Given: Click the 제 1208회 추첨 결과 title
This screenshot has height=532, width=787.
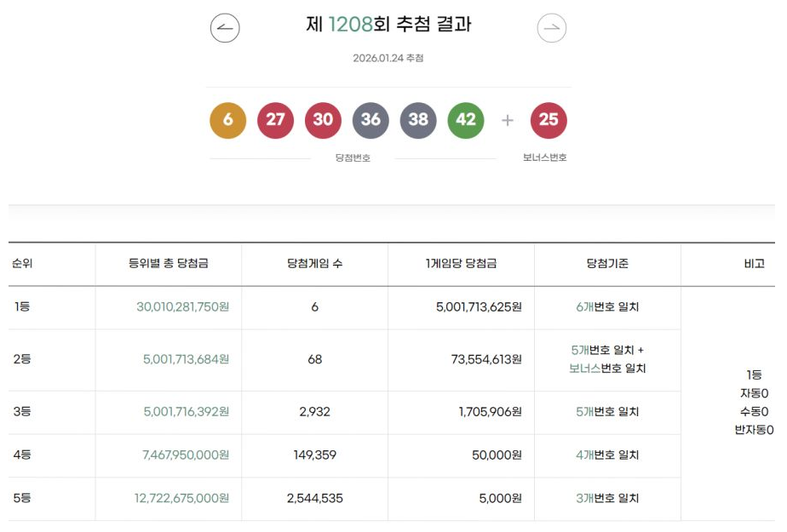Looking at the screenshot, I should point(388,25).
